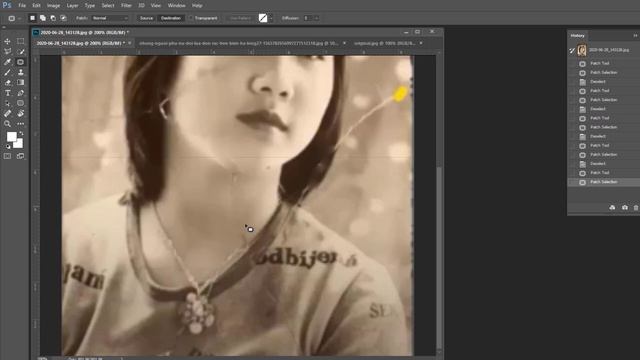This screenshot has height=360, width=640.
Task: Choose New selection mode in options bar
Action: coord(32,18)
